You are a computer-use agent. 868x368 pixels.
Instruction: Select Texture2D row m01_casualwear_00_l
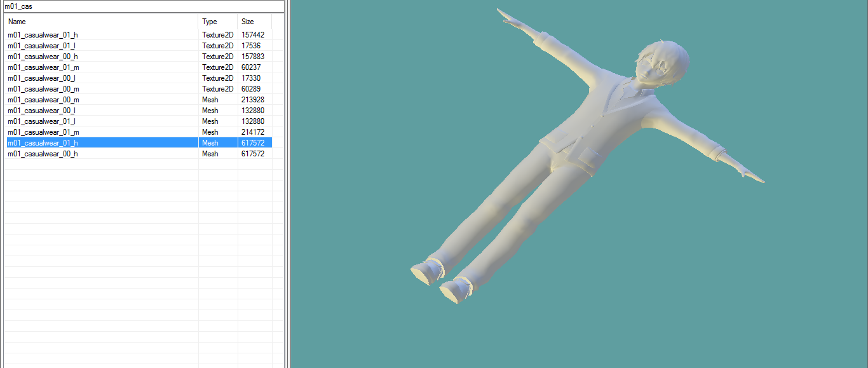(x=139, y=78)
